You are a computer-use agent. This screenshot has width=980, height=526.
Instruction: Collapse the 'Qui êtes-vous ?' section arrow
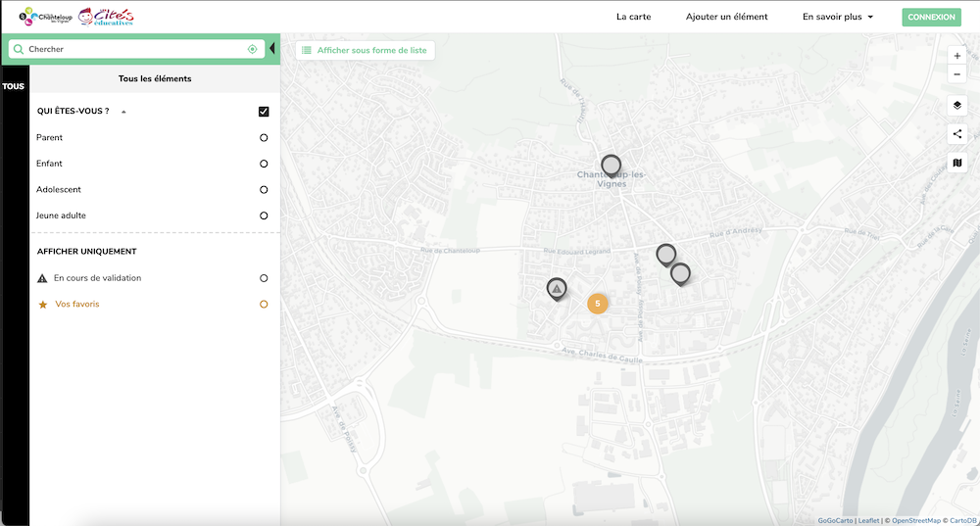point(123,113)
